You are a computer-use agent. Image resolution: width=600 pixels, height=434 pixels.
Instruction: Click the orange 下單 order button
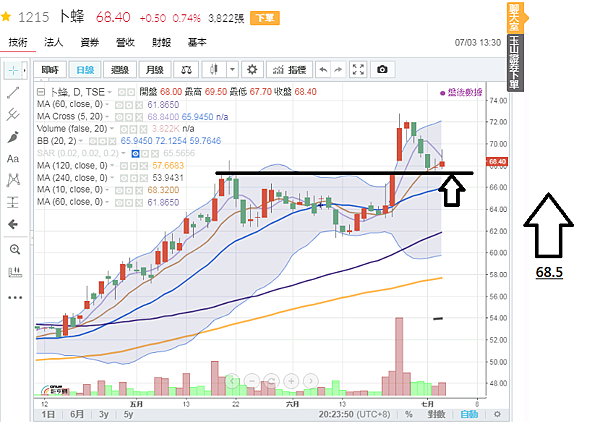(265, 18)
